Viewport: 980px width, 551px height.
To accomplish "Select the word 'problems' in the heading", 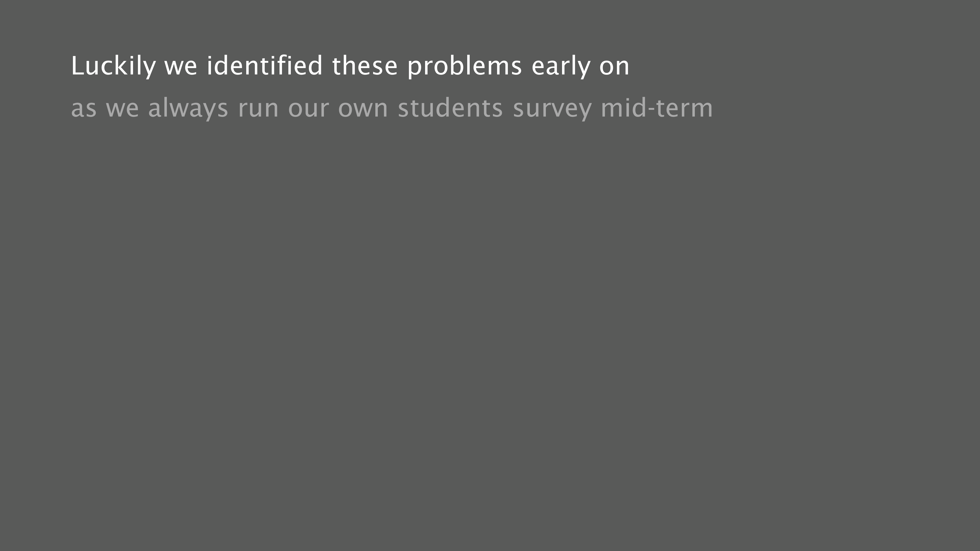I will [465, 66].
